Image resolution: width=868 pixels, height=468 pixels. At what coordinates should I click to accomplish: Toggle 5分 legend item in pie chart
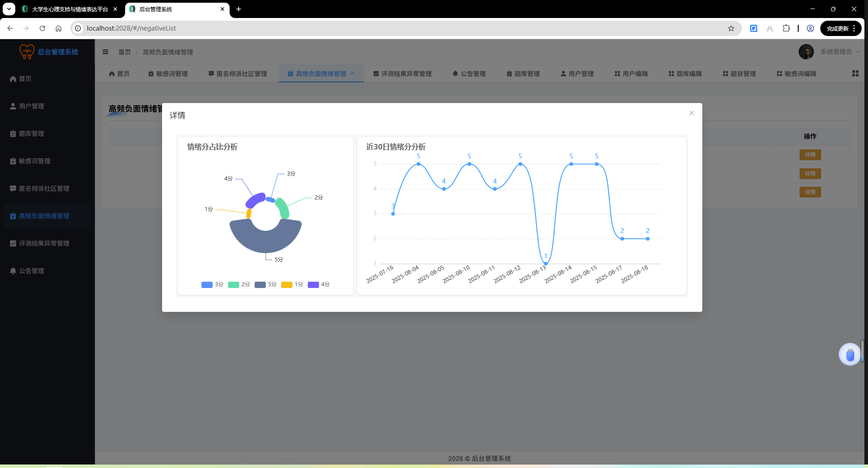tap(266, 284)
